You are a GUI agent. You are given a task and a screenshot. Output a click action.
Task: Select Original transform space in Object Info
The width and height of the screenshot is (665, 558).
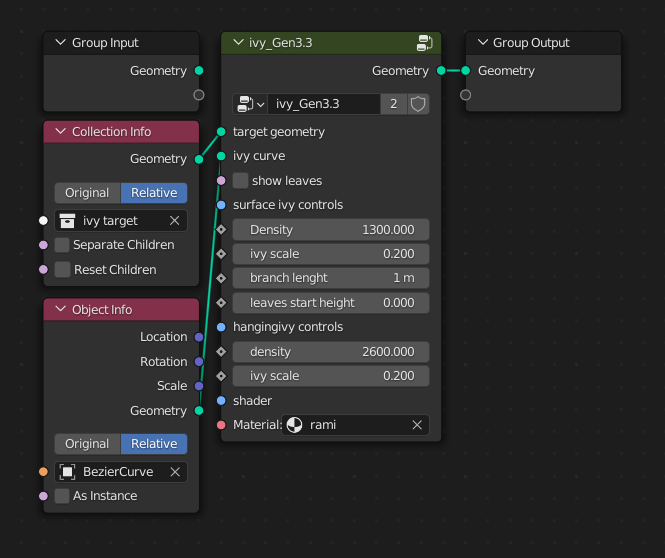(x=87, y=444)
